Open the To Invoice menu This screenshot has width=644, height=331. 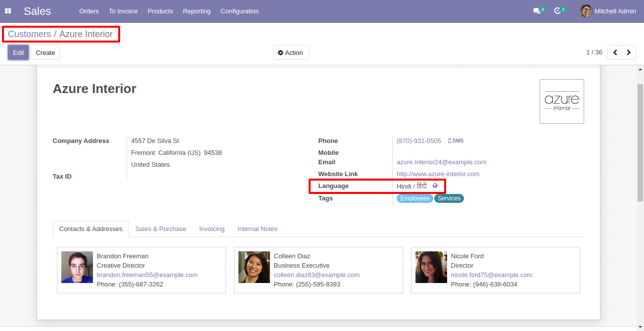coord(123,11)
